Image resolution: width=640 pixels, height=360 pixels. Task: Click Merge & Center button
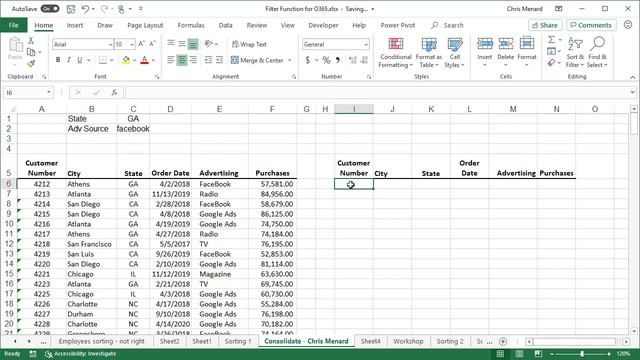coord(257,60)
